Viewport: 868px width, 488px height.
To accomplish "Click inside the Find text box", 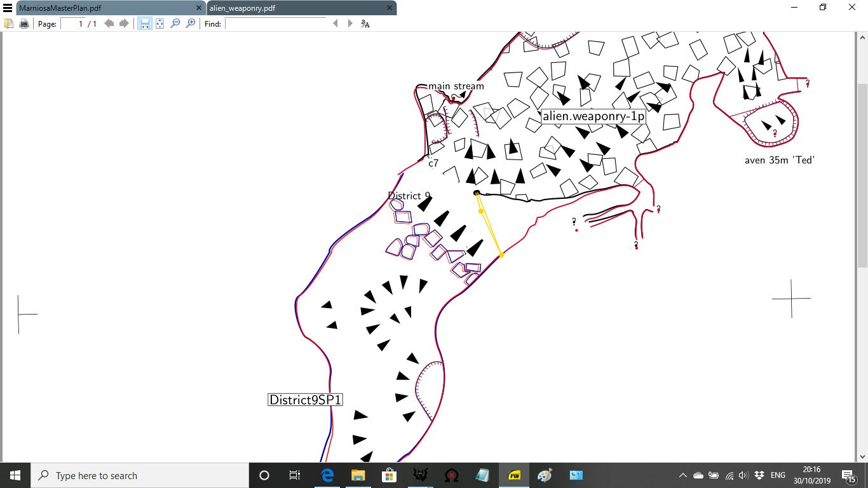I will (276, 24).
